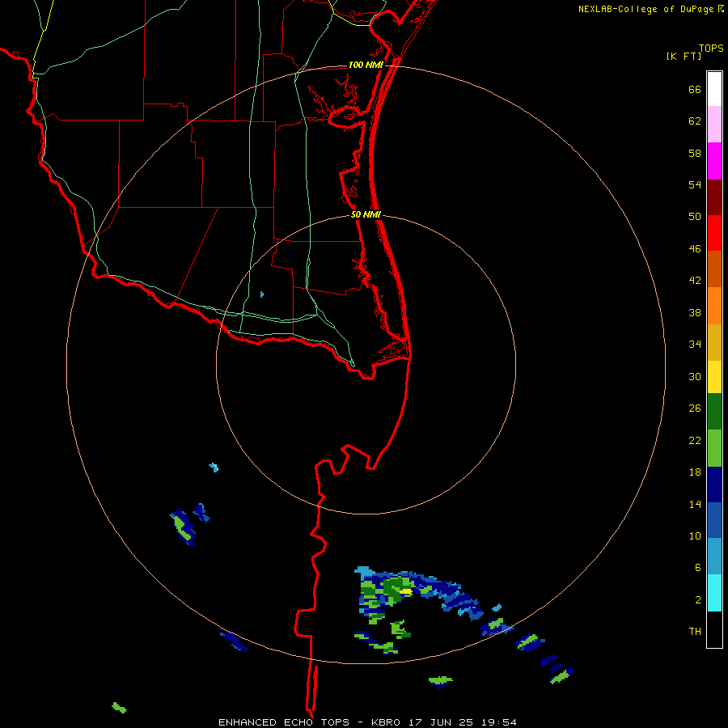This screenshot has width=728, height=728.
Task: Click the white 66+ kft color swatch
Action: click(714, 89)
